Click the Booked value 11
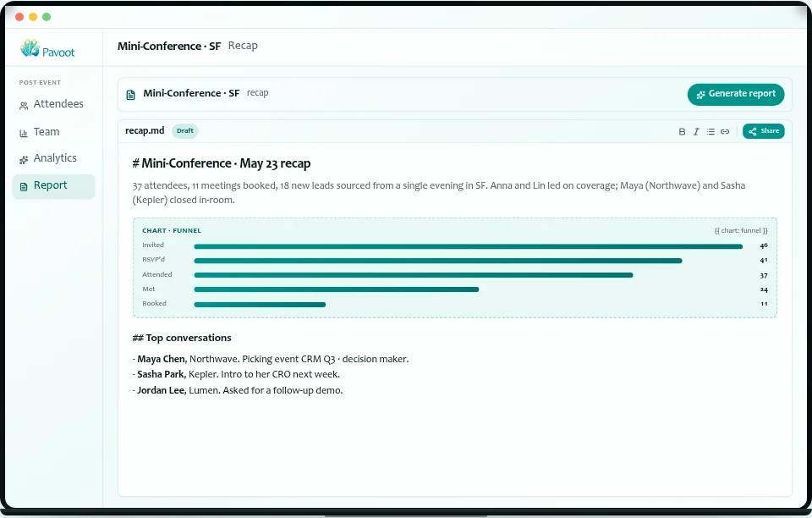Image resolution: width=812 pixels, height=518 pixels. (764, 304)
